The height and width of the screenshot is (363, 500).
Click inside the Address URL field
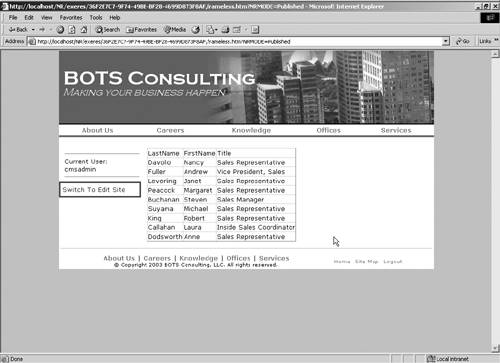click(x=238, y=42)
